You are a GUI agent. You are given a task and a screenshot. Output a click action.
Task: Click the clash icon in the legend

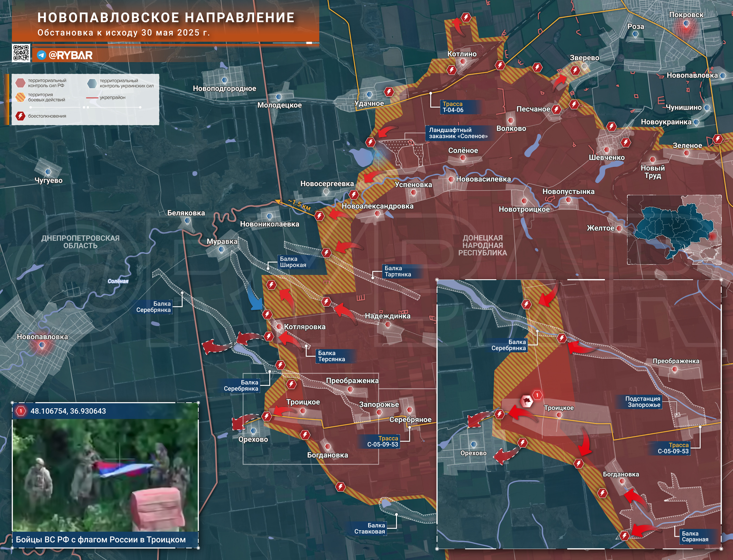coord(21,116)
